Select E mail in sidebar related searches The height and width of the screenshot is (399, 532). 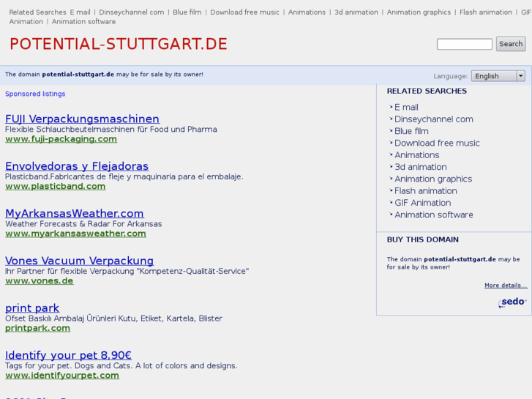pos(406,108)
